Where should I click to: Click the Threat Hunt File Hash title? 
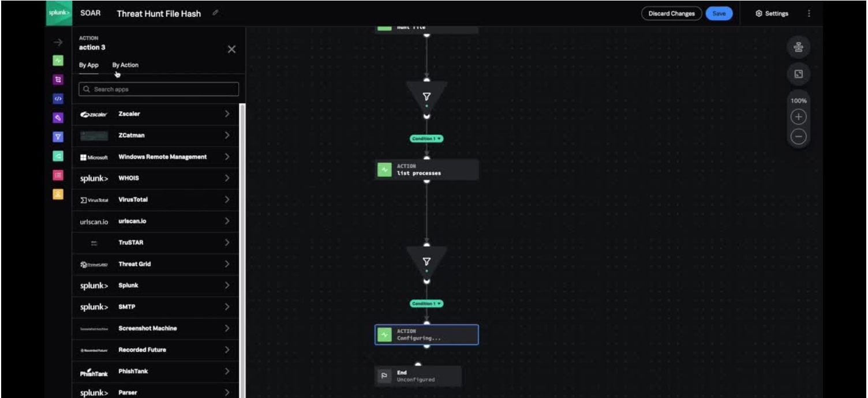tap(159, 13)
